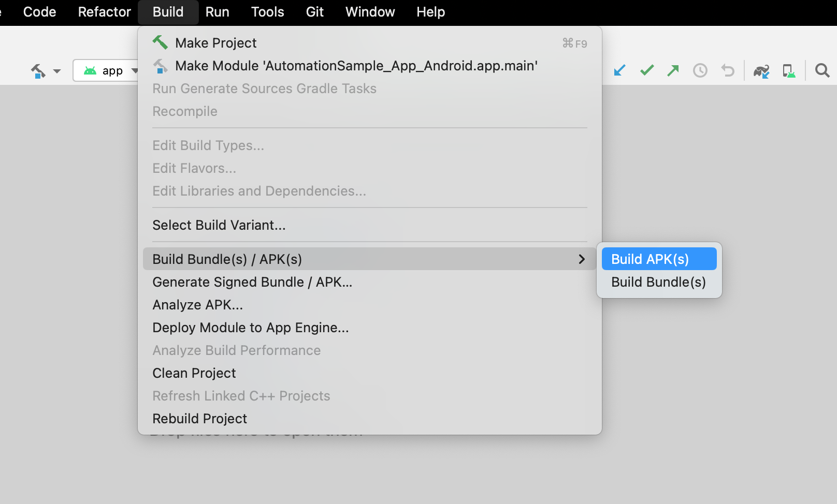Select Clean Project
Image resolution: width=837 pixels, height=504 pixels.
point(370,373)
